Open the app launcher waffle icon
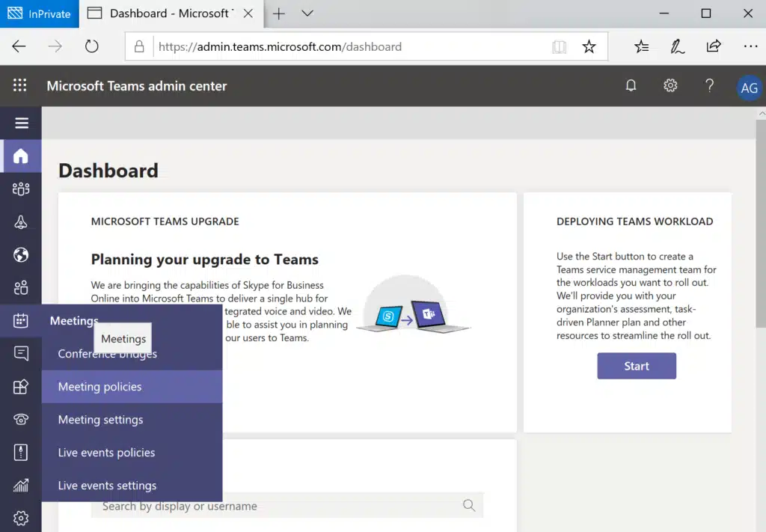766x532 pixels. click(20, 86)
